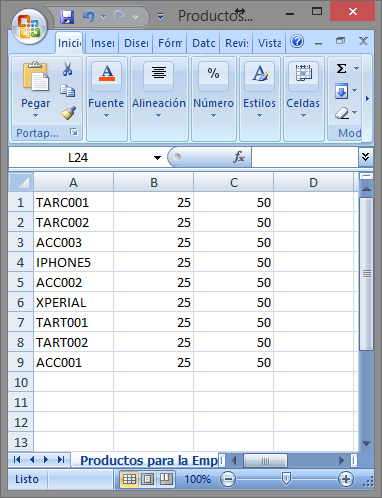Click into the formula bar input
Image resolution: width=382 pixels, height=498 pixels.
pyautogui.click(x=305, y=157)
